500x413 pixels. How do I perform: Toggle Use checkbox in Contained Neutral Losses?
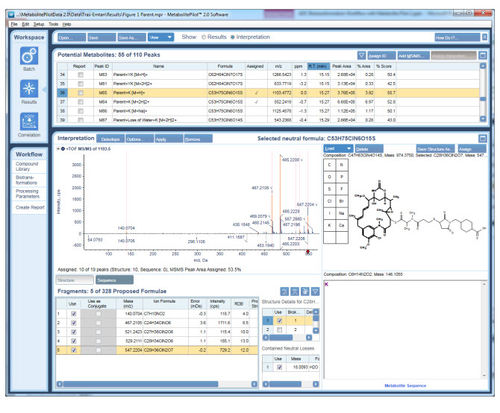tap(279, 367)
